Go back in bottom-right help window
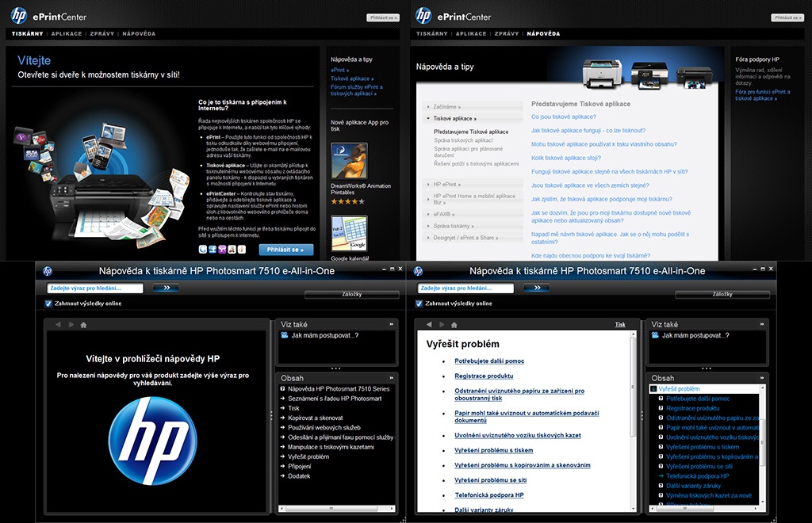 429,324
